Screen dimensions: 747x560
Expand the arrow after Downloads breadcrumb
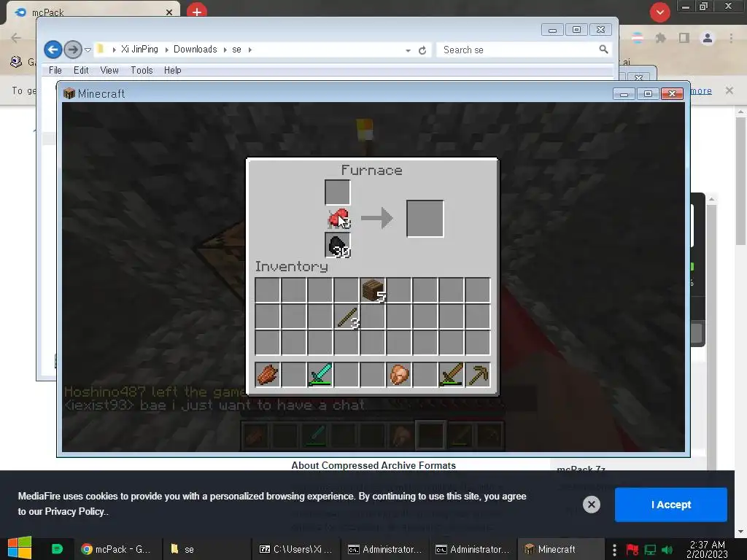pos(225,50)
